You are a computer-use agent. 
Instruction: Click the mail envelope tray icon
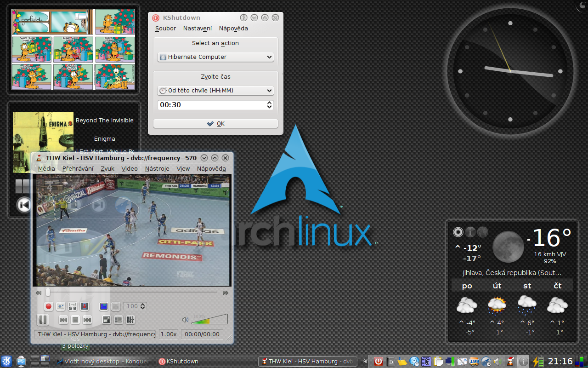[x=462, y=362]
